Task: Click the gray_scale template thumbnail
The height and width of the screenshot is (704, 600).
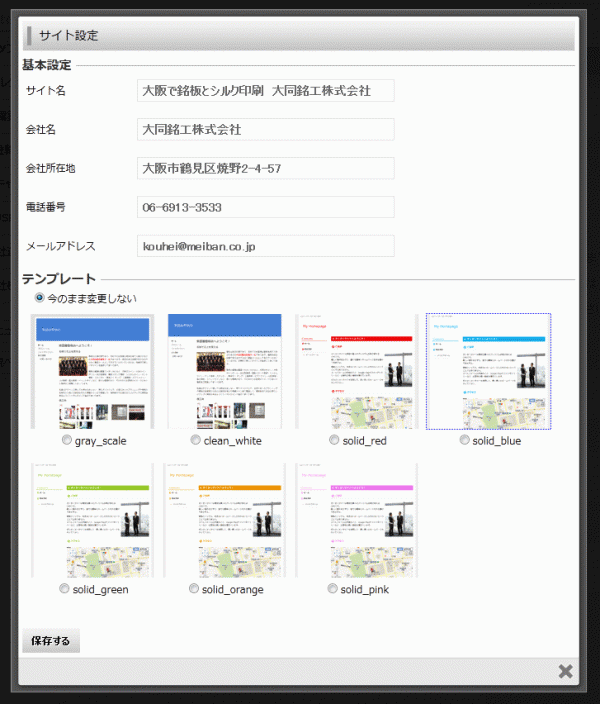Action: 92,372
